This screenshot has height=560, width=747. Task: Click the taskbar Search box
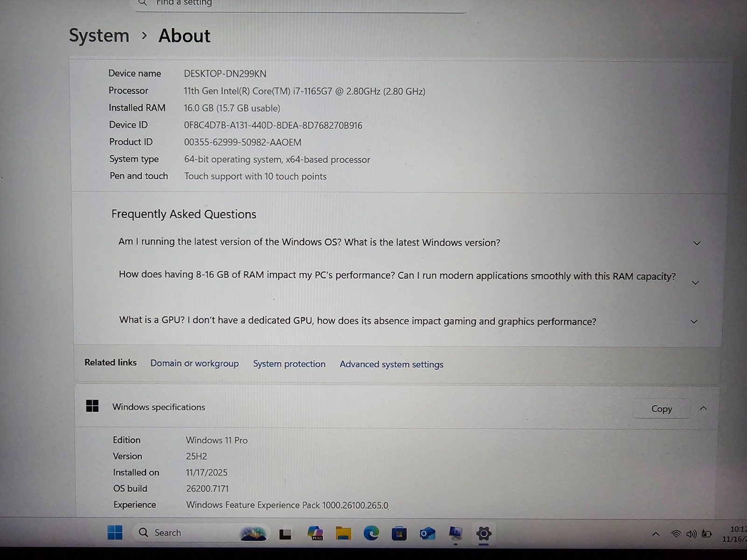(x=202, y=532)
